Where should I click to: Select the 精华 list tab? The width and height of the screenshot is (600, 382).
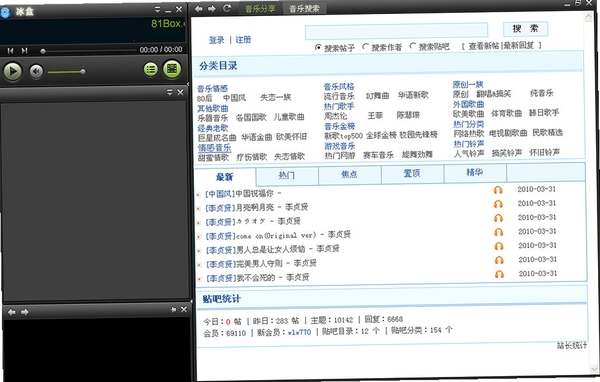coord(474,172)
